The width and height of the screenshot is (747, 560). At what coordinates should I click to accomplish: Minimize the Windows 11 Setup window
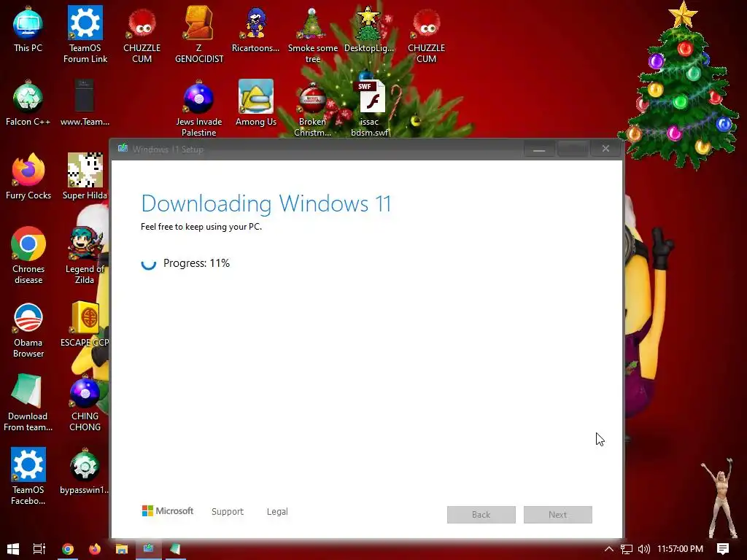point(539,149)
